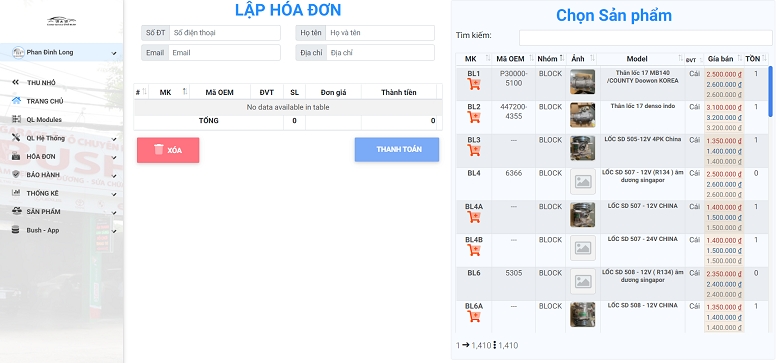The image size is (780, 363).
Task: Open the SẢN PHẨM menu label
Action: coord(43,212)
